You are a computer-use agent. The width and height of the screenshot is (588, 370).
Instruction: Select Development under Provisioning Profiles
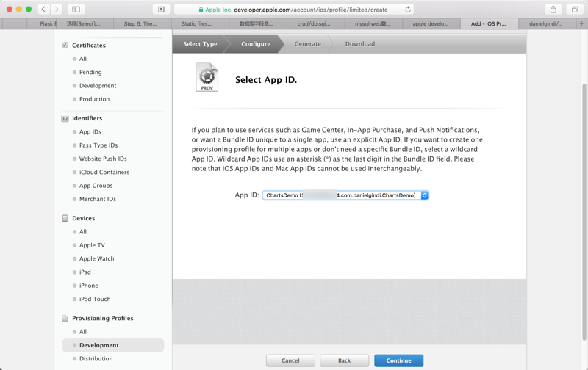[x=113, y=345]
